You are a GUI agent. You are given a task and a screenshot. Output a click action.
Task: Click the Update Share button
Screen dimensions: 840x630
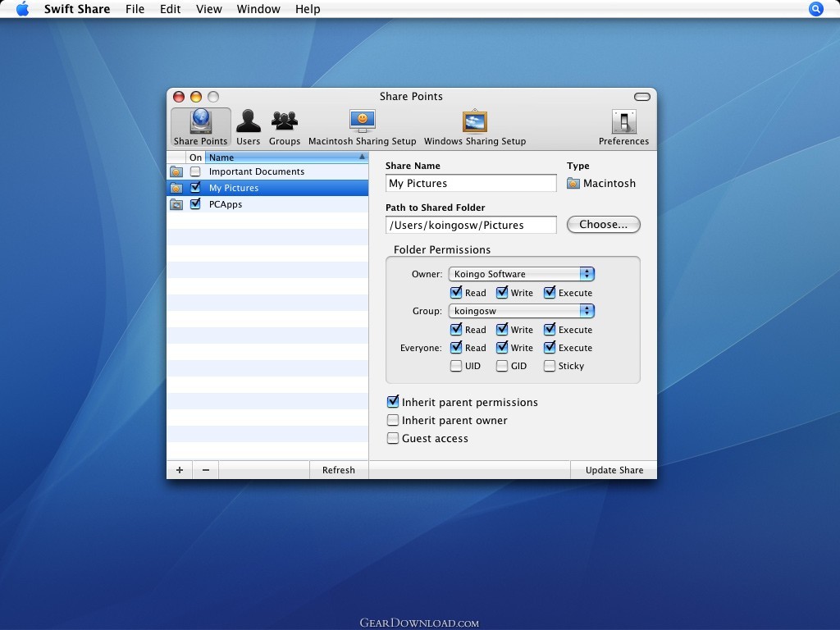(614, 470)
